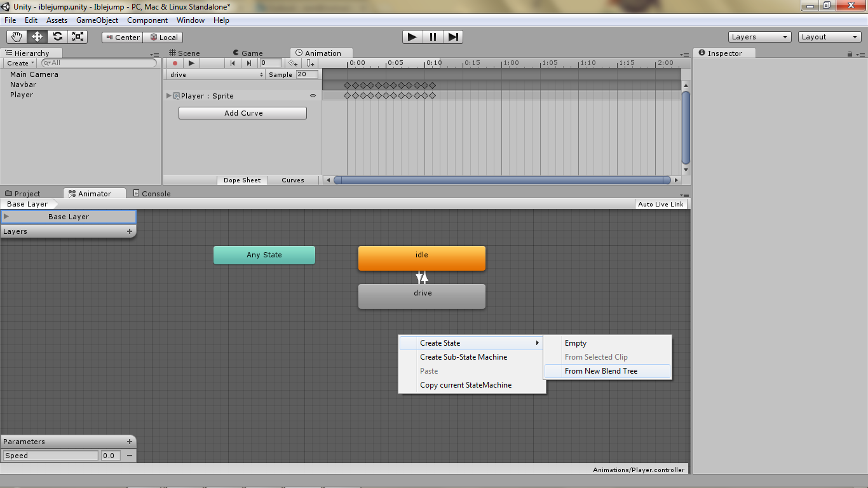Select the Inspector tab

[723, 53]
